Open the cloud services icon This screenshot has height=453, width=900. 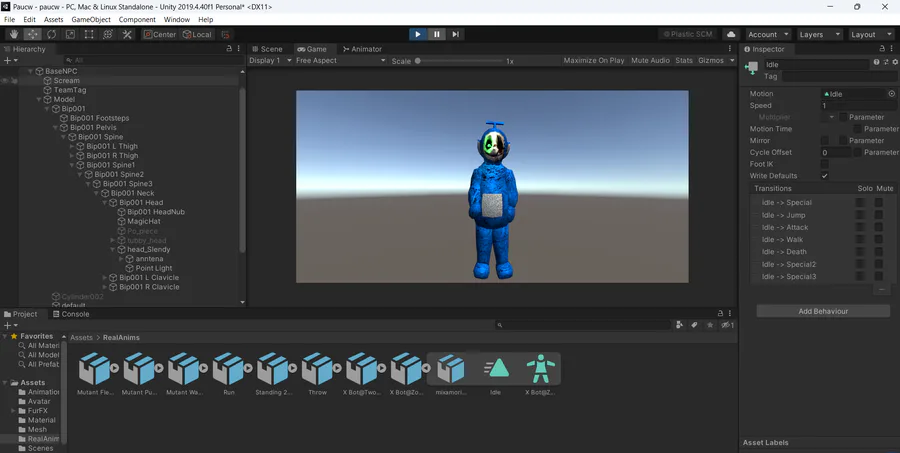pos(731,34)
